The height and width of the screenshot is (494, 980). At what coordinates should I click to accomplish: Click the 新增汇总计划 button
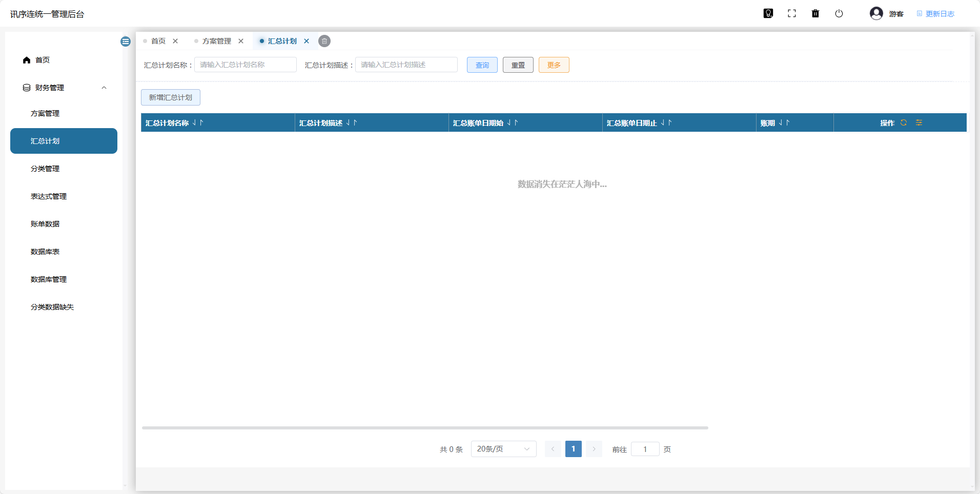pyautogui.click(x=171, y=97)
